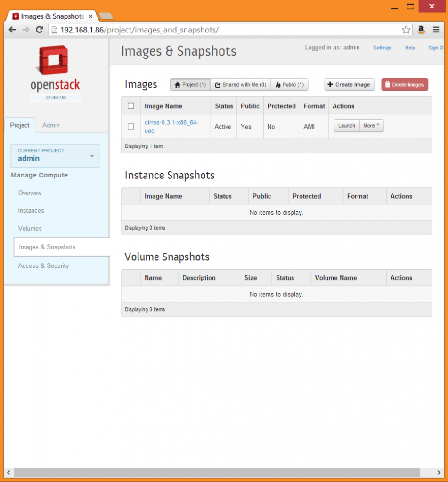Tick the checkbox for the cirros-0.3.1-x86_64-uec row
This screenshot has height=482, width=448.
pos(131,127)
